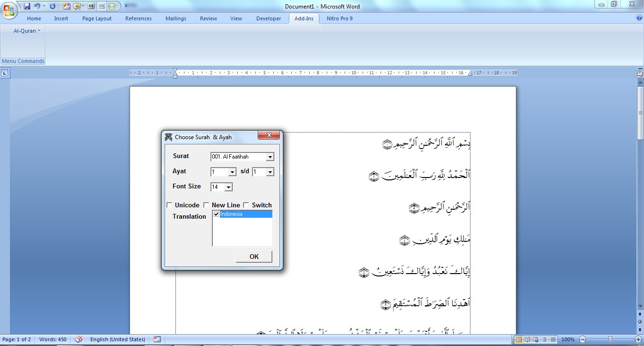Open Customize Quick Access Toolbar arrow
This screenshot has width=644, height=346.
(x=126, y=6)
